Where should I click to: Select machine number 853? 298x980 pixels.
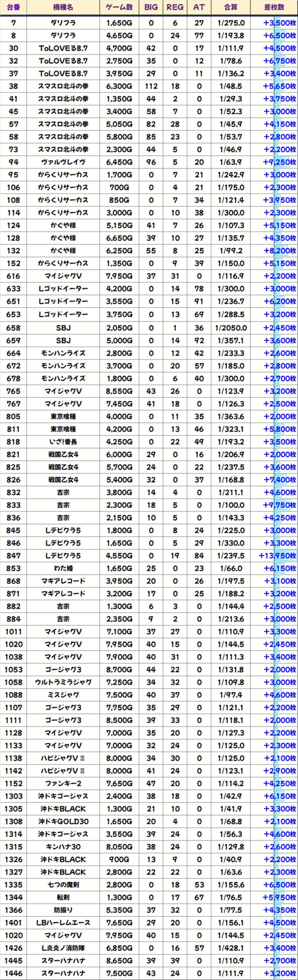13,568
